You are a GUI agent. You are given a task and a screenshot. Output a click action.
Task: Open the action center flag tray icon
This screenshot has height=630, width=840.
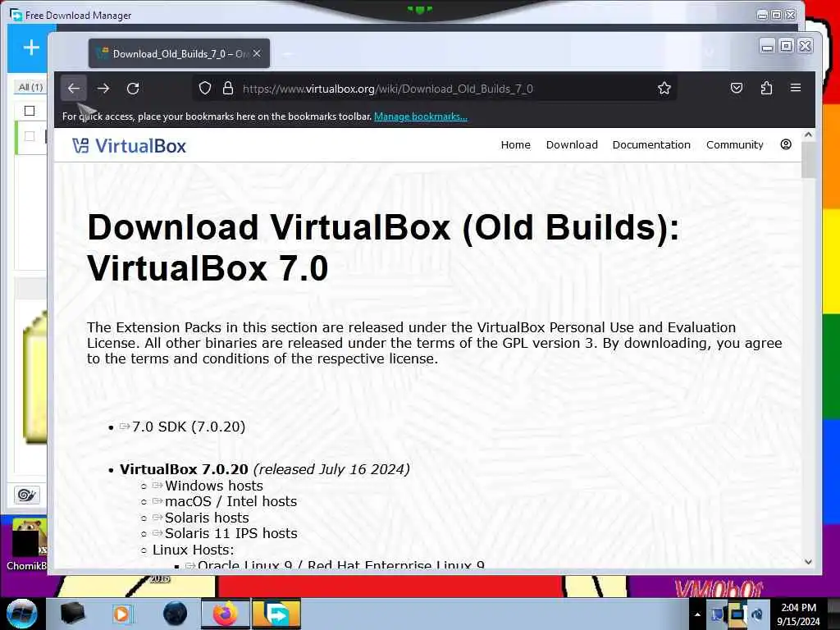[x=717, y=614]
